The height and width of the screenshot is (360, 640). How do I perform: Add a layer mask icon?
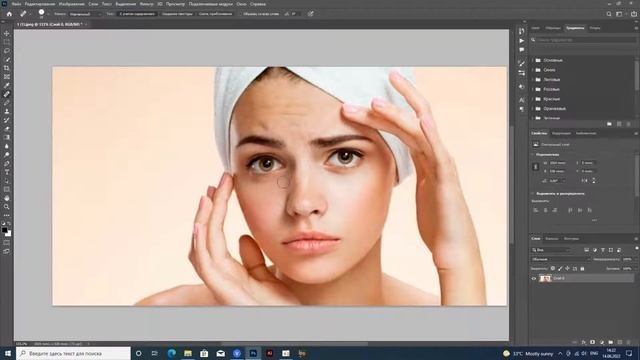593,342
